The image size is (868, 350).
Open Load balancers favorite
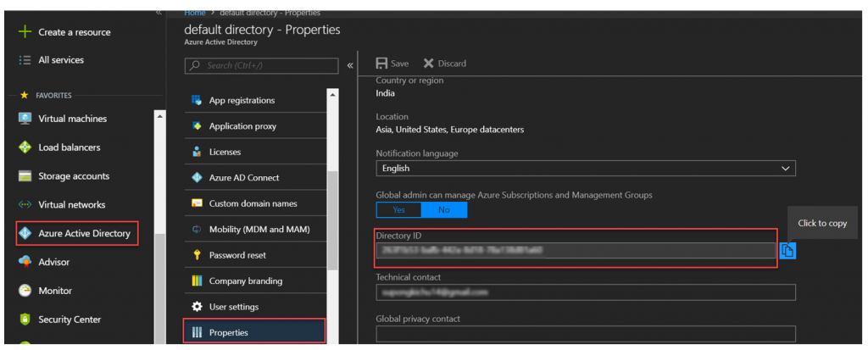(70, 147)
